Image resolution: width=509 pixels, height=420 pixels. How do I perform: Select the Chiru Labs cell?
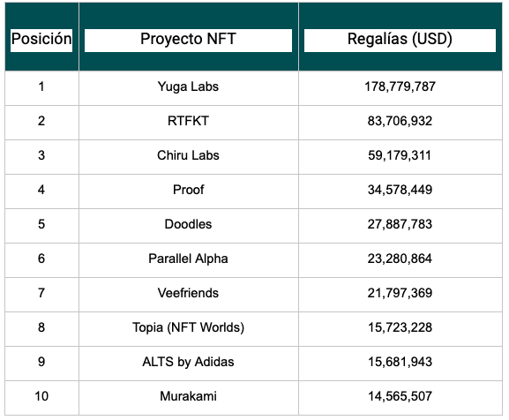point(189,157)
